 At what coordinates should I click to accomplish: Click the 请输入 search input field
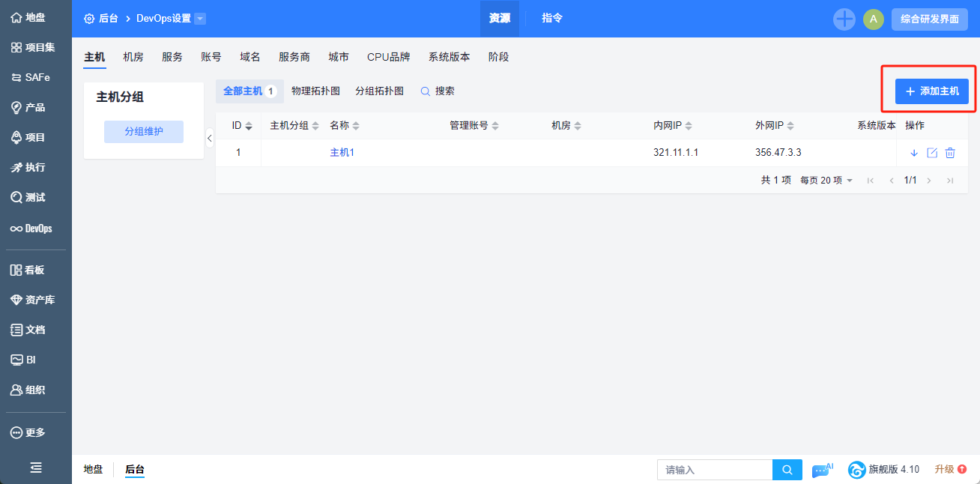tap(714, 470)
